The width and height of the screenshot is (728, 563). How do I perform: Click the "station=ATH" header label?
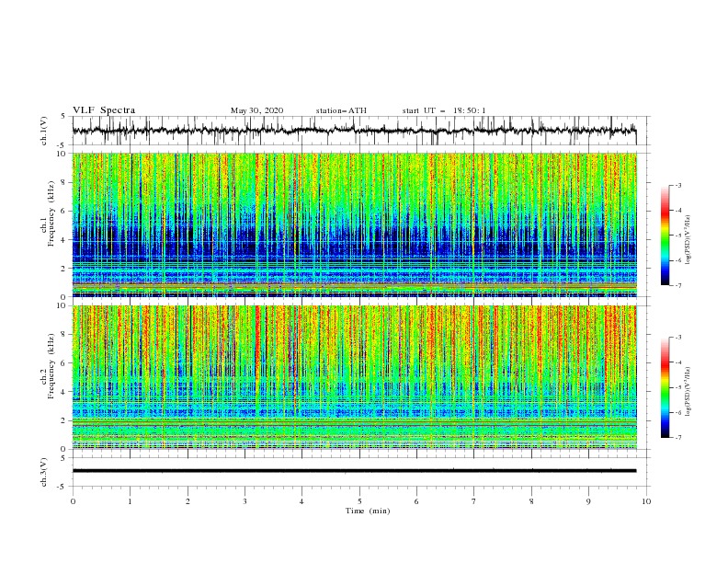click(341, 110)
